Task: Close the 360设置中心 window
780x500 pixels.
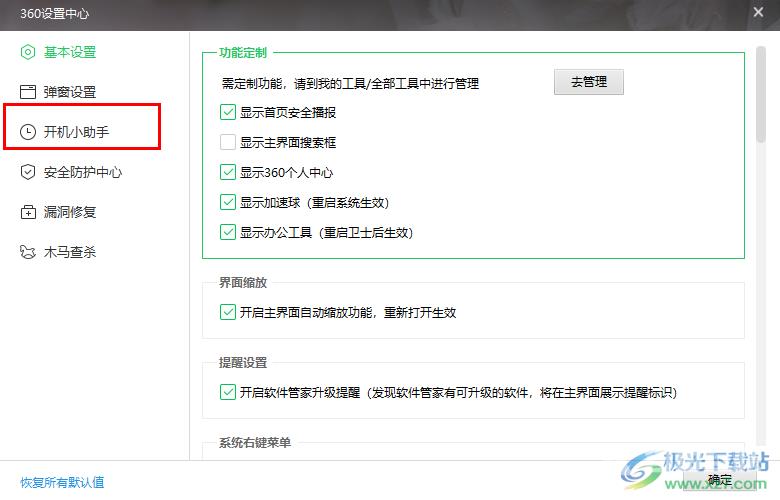Action: point(758,12)
